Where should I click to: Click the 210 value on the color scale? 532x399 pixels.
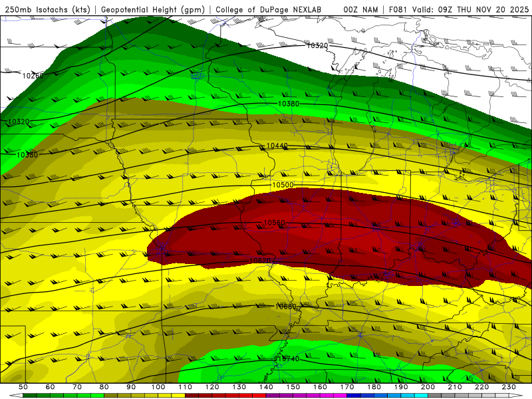point(455,387)
